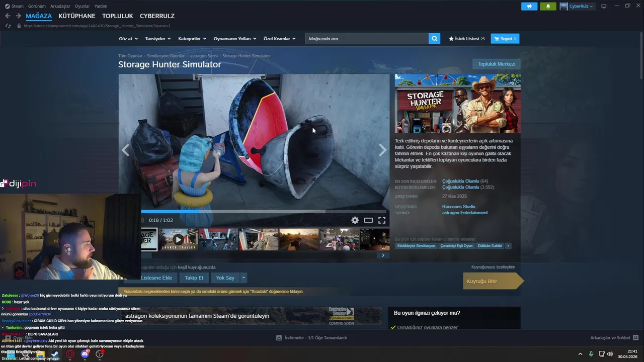Click Kuyruğunuzu özelleştirin link
The image size is (644, 362).
(493, 267)
